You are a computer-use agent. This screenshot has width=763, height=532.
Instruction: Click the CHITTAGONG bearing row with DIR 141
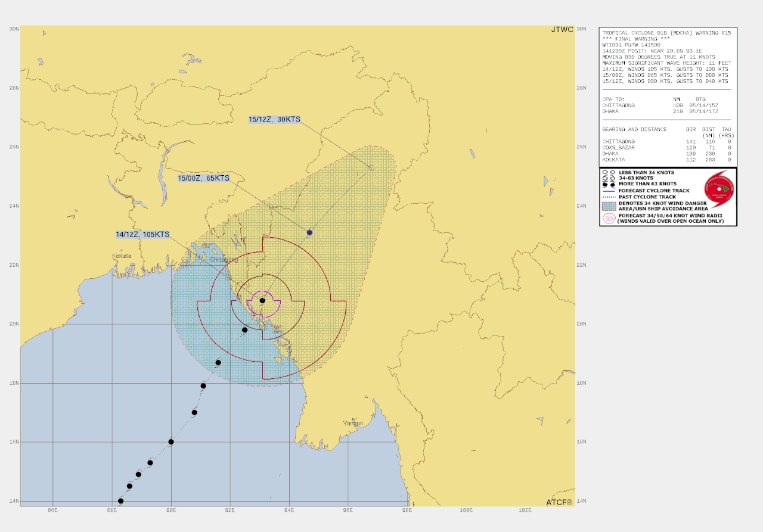(x=666, y=142)
